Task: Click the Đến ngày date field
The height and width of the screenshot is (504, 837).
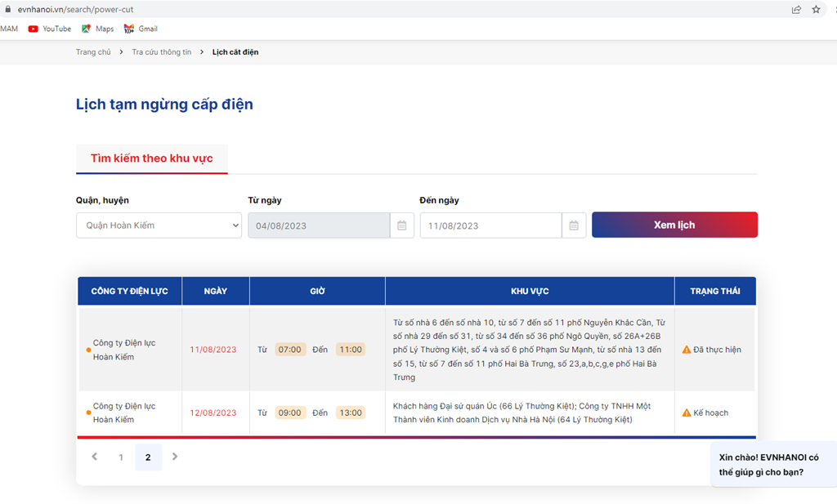Action: 490,225
